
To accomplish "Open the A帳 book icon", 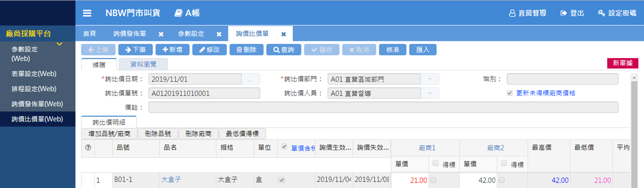I will coord(179,14).
